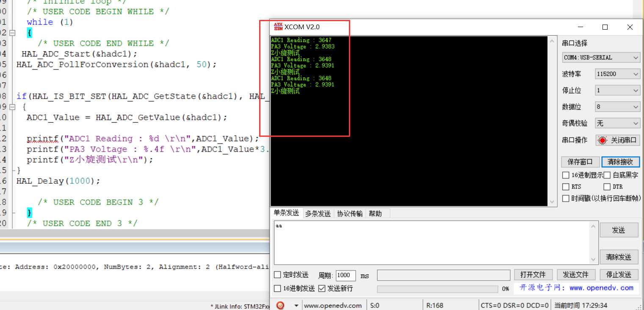
Task: Click the HAL_ADC_PollForConversion code line
Action: point(116,64)
